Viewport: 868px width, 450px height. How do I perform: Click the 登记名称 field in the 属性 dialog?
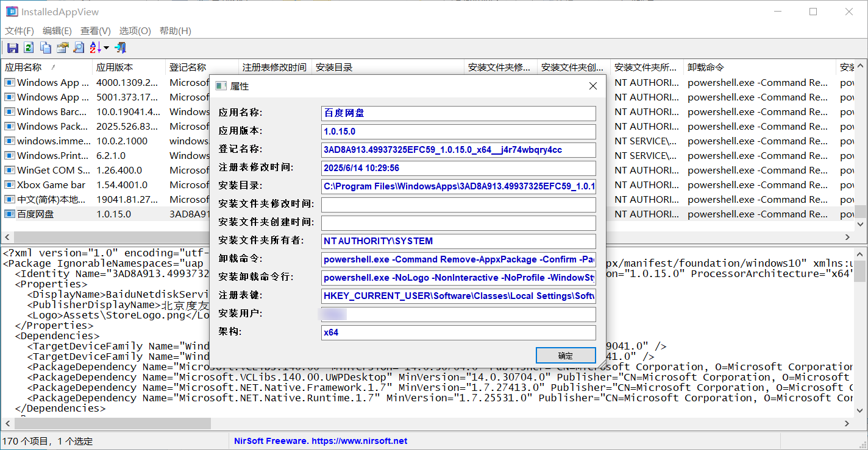458,150
